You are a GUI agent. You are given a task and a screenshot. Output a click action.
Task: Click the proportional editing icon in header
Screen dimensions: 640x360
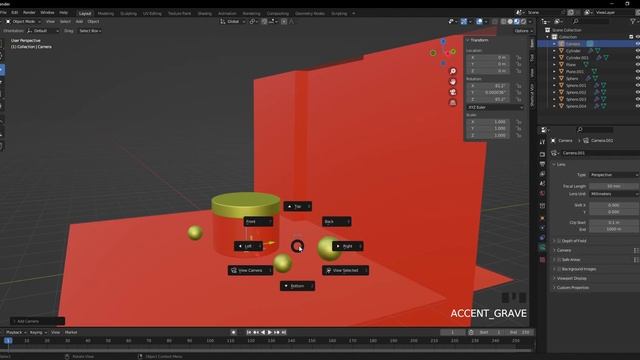[x=284, y=21]
